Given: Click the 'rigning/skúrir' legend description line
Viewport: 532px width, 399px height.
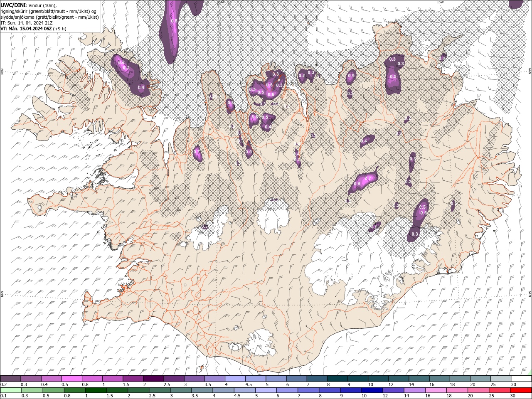Looking at the screenshot, I should point(49,11).
